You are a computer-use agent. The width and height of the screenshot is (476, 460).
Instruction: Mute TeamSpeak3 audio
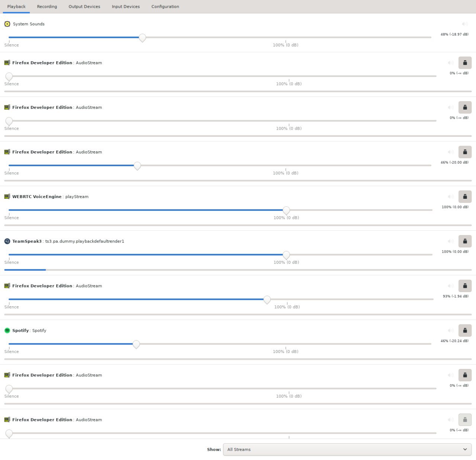451,241
